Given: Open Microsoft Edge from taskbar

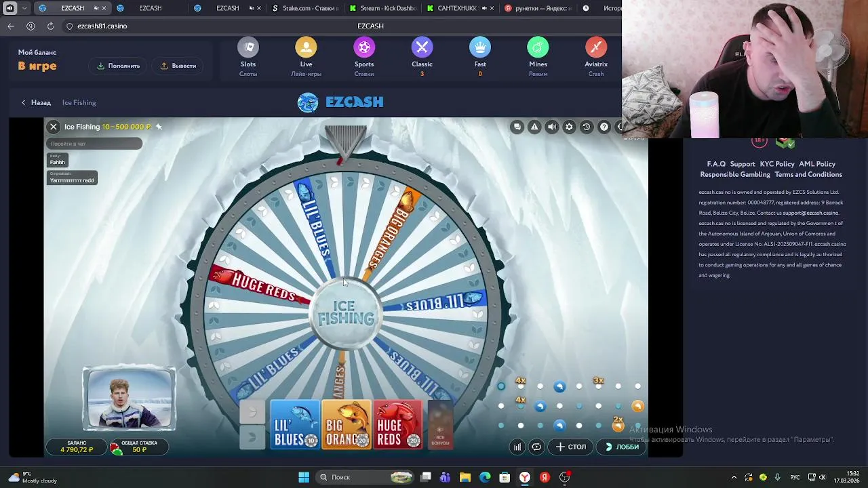Looking at the screenshot, I should tap(485, 477).
